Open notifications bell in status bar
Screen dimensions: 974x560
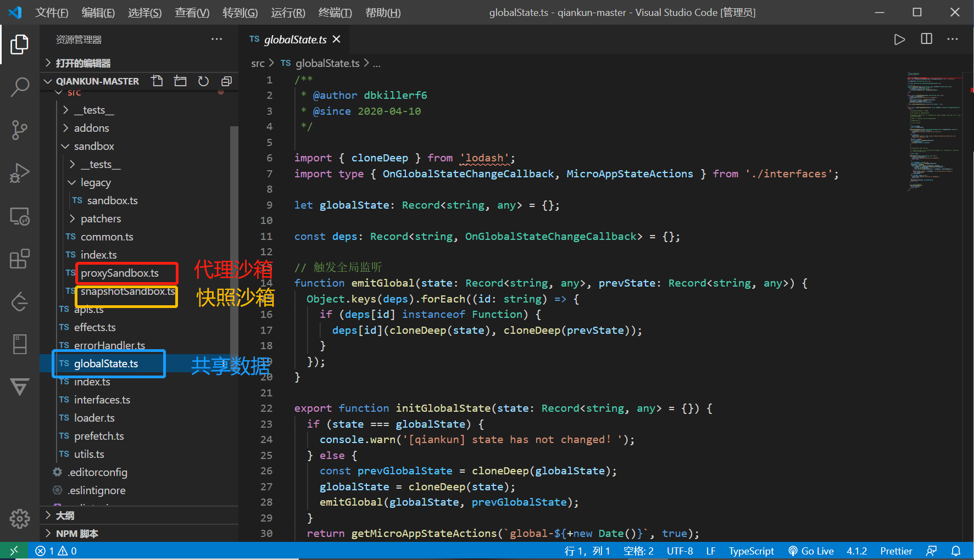956,551
